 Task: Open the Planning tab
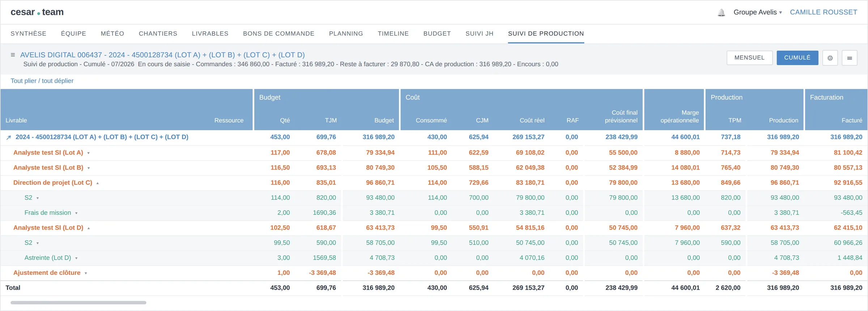tap(346, 34)
